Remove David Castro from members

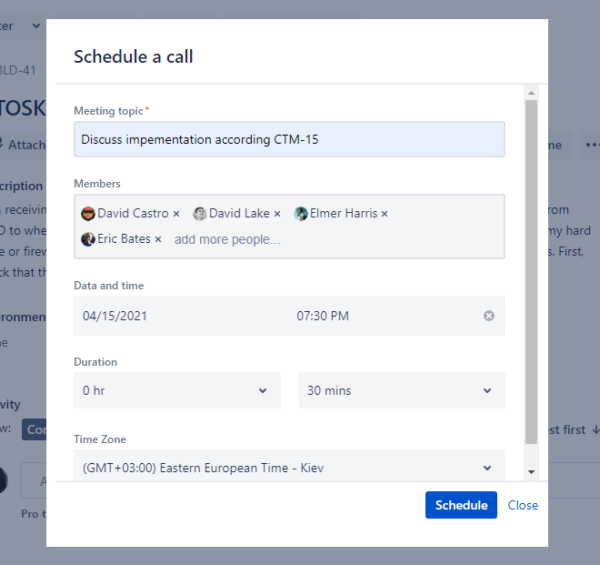(x=176, y=214)
